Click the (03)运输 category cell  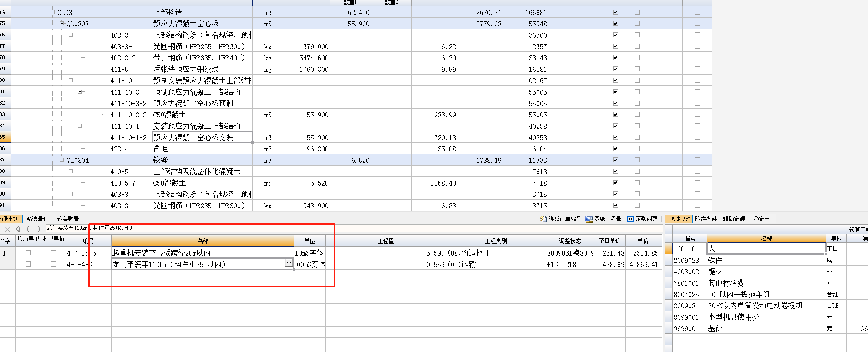[x=496, y=264]
